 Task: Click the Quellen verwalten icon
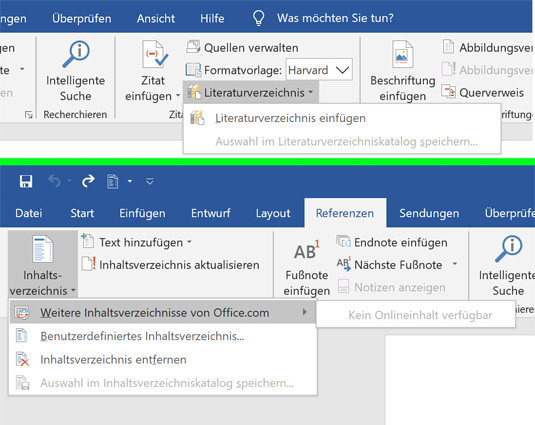click(193, 47)
